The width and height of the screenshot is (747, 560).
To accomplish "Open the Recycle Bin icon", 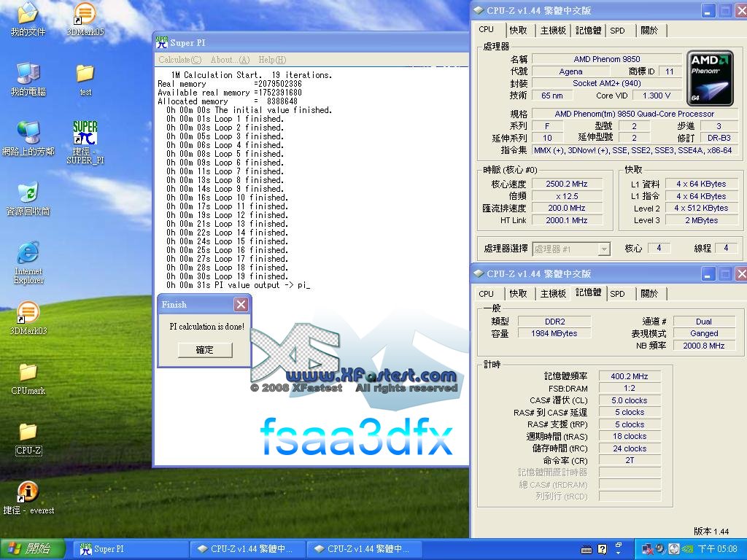I will pyautogui.click(x=28, y=194).
